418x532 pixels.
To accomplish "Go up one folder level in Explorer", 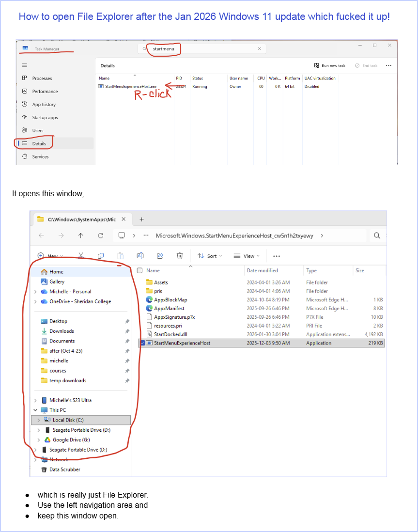I will click(x=81, y=235).
